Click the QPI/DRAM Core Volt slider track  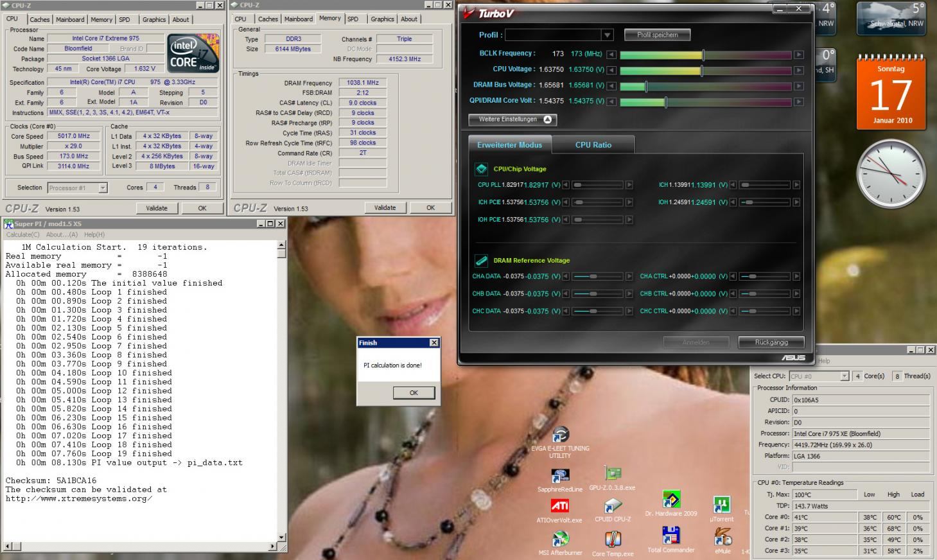(x=705, y=102)
